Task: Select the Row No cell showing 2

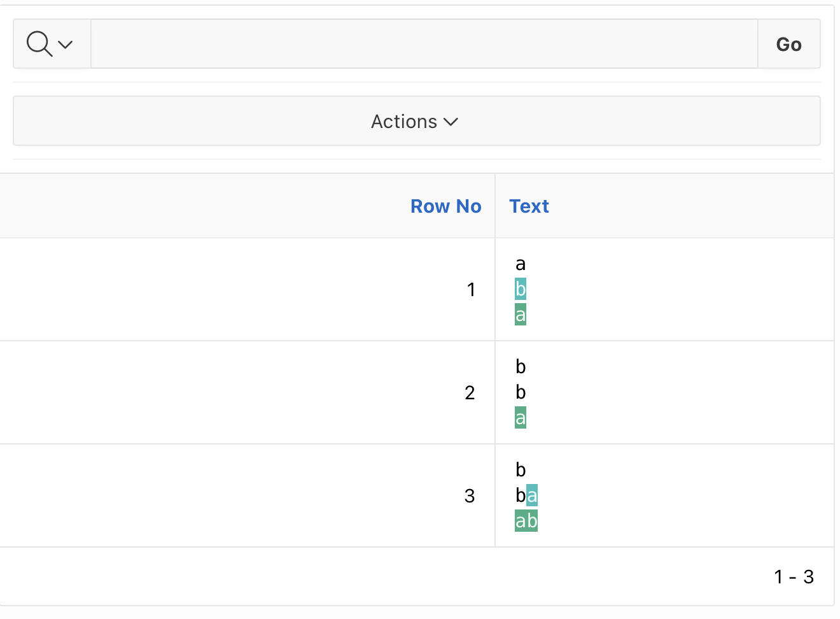Action: [x=470, y=393]
